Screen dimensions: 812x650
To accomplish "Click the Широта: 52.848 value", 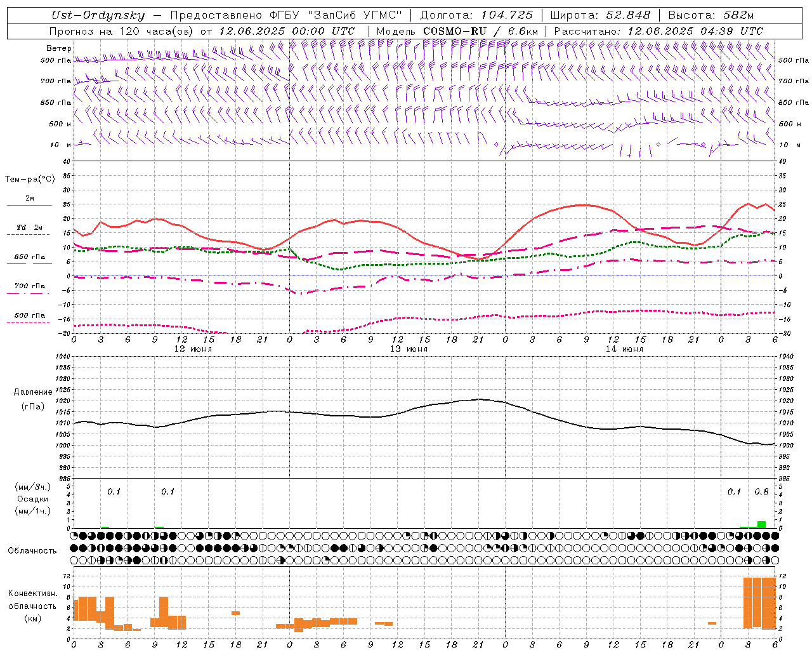I will 600,15.
